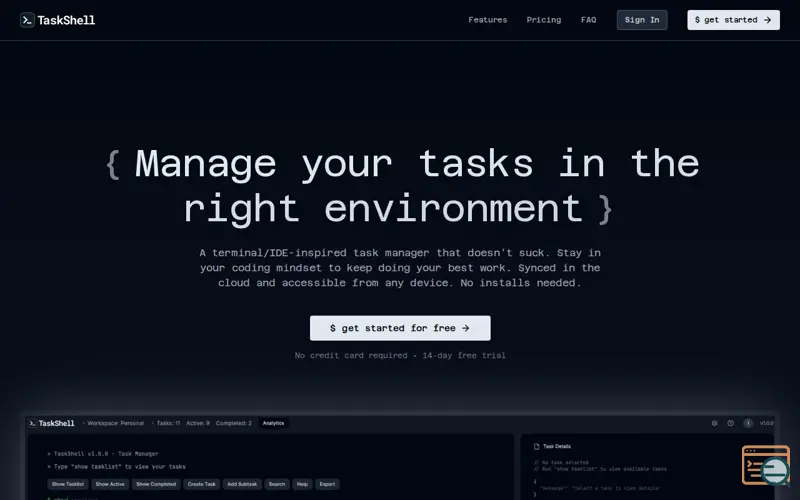
Task: Click the Show Completed button
Action: pos(156,484)
